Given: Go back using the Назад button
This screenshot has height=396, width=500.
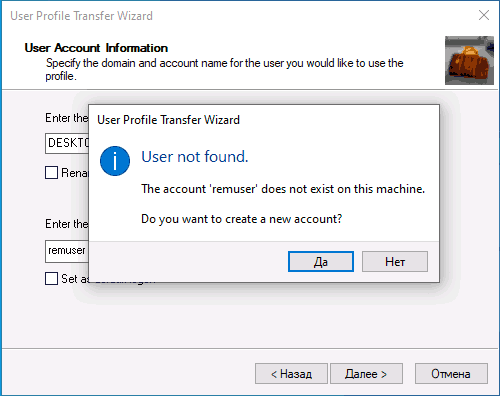Looking at the screenshot, I should pos(291,374).
